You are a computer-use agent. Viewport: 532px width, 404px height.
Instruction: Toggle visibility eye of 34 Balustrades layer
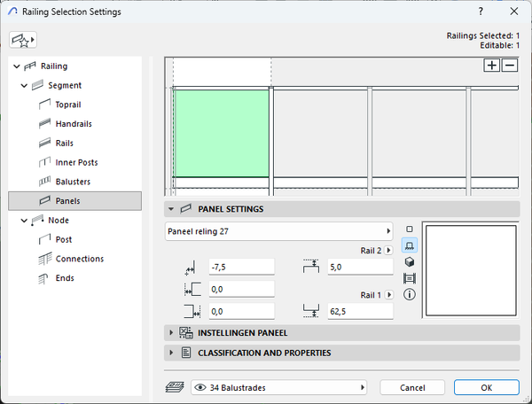(199, 387)
